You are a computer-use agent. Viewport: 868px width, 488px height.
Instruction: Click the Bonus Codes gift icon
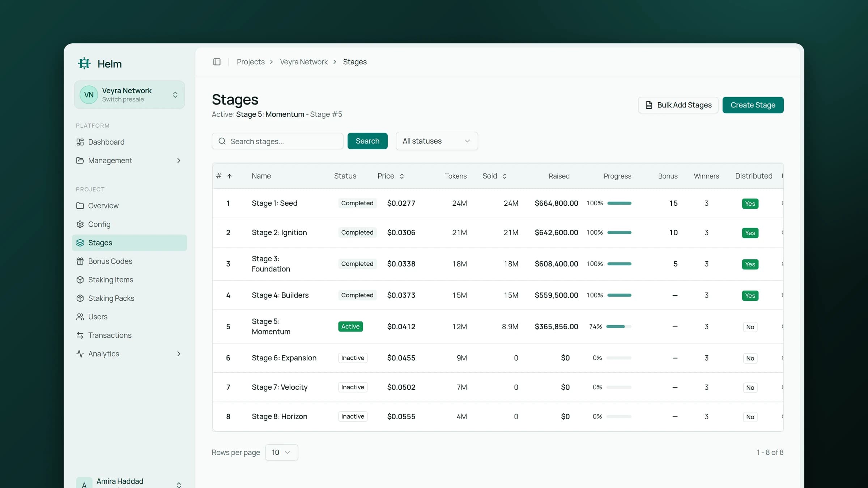click(80, 261)
